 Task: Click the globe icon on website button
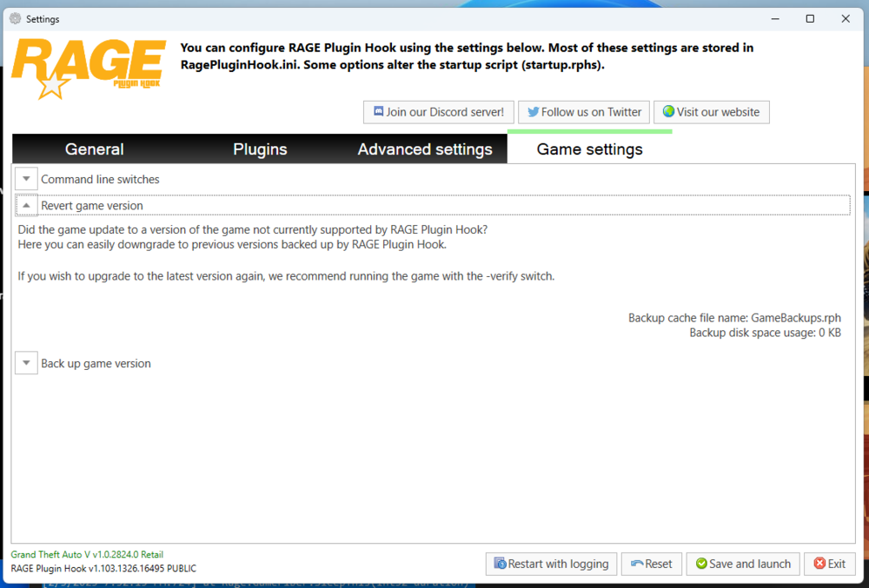click(x=668, y=111)
